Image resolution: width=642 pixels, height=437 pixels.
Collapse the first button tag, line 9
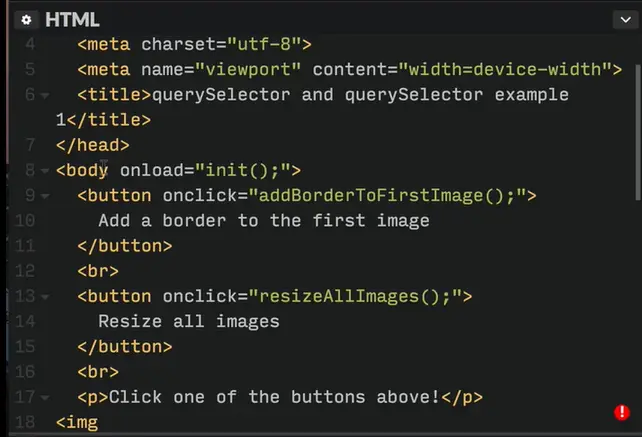(45, 196)
